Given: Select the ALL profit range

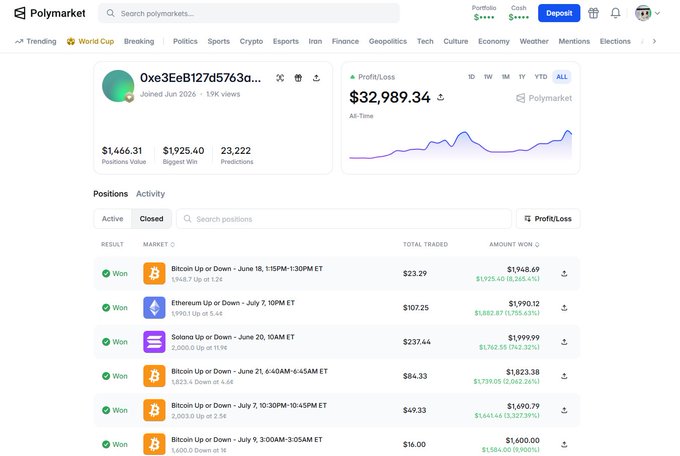Looking at the screenshot, I should point(562,77).
